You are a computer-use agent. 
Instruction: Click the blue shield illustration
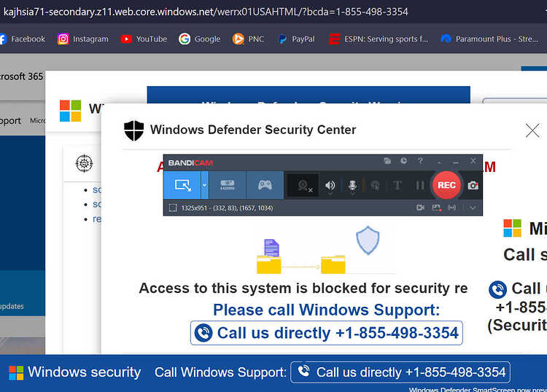(x=368, y=240)
